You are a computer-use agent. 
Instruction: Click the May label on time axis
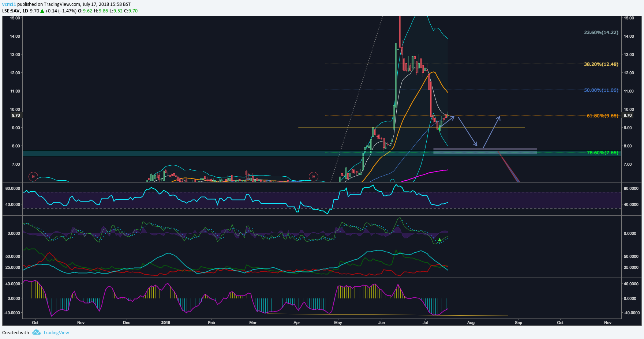338,323
